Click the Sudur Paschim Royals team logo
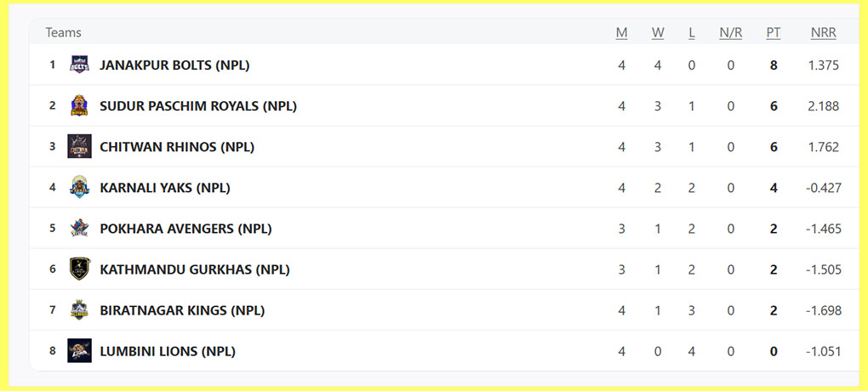The image size is (868, 391). click(x=79, y=105)
